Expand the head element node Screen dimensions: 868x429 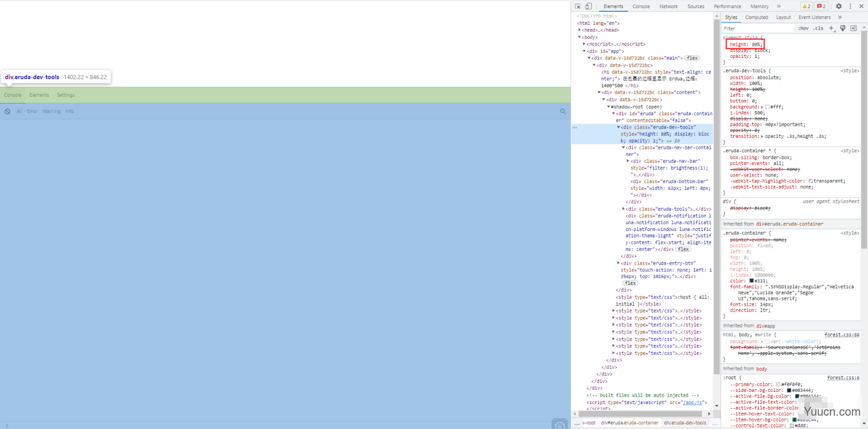coord(580,30)
